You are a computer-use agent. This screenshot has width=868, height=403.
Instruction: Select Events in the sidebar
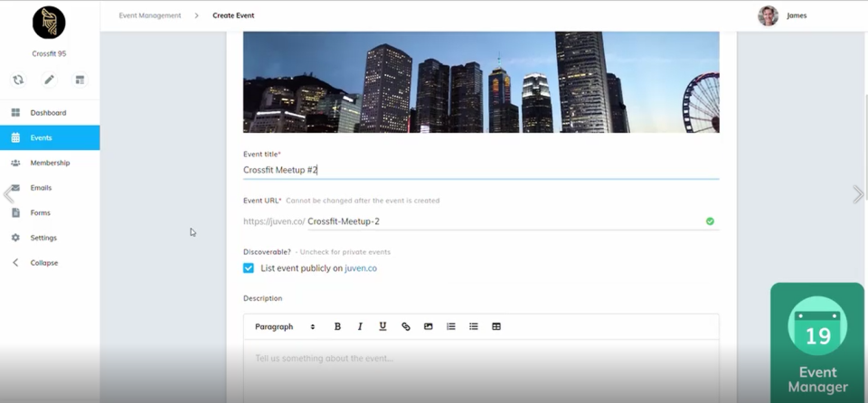50,137
